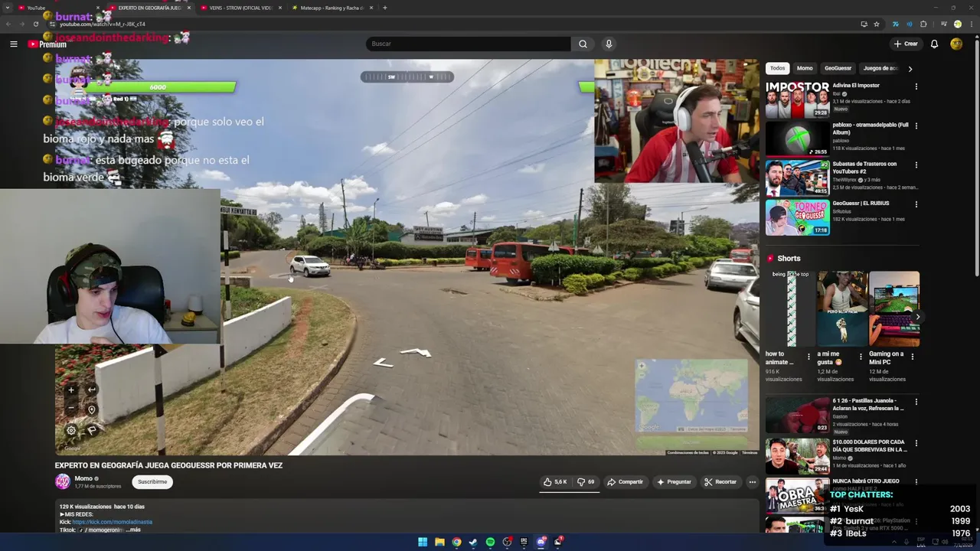Open options for a mi me gusta Short

pyautogui.click(x=861, y=357)
